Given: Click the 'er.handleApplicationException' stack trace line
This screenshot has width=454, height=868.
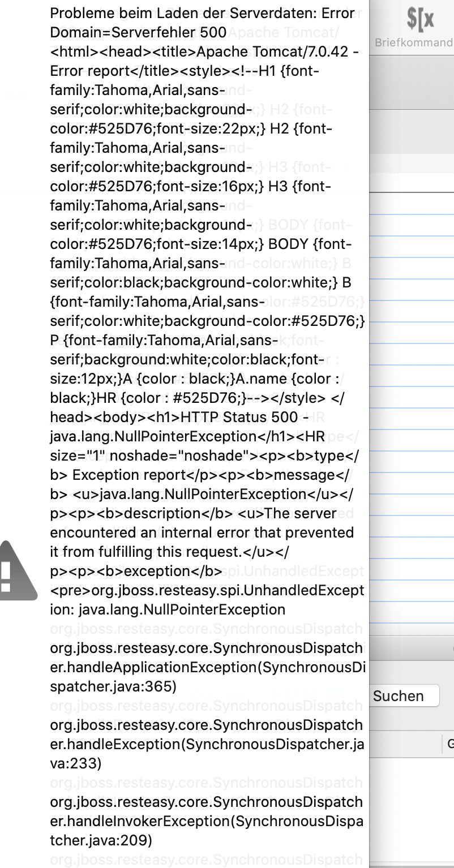Looking at the screenshot, I should 207,668.
